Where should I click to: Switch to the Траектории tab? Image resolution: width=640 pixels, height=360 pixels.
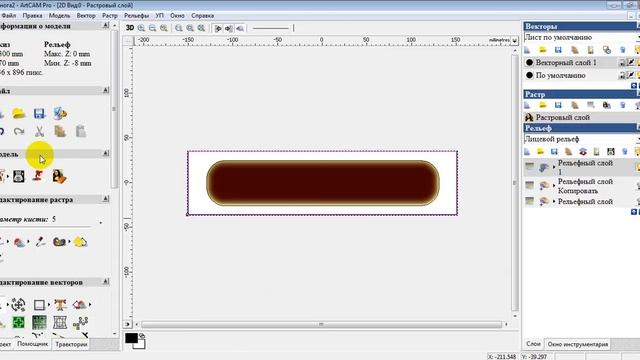(71, 344)
